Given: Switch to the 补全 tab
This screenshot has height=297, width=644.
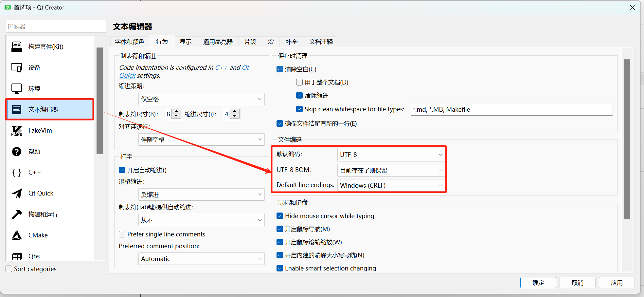Looking at the screenshot, I should tap(291, 42).
